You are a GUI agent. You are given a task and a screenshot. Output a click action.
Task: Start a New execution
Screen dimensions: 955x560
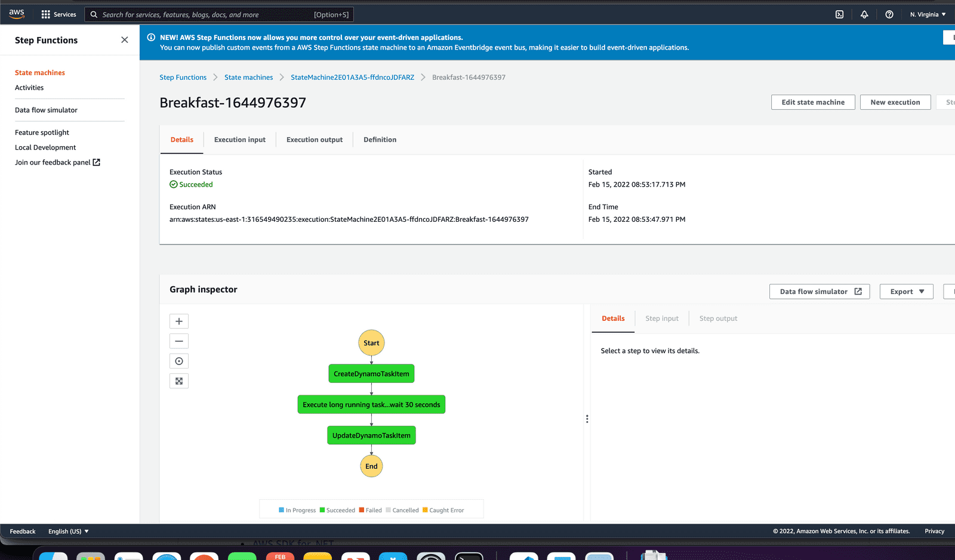(x=895, y=102)
